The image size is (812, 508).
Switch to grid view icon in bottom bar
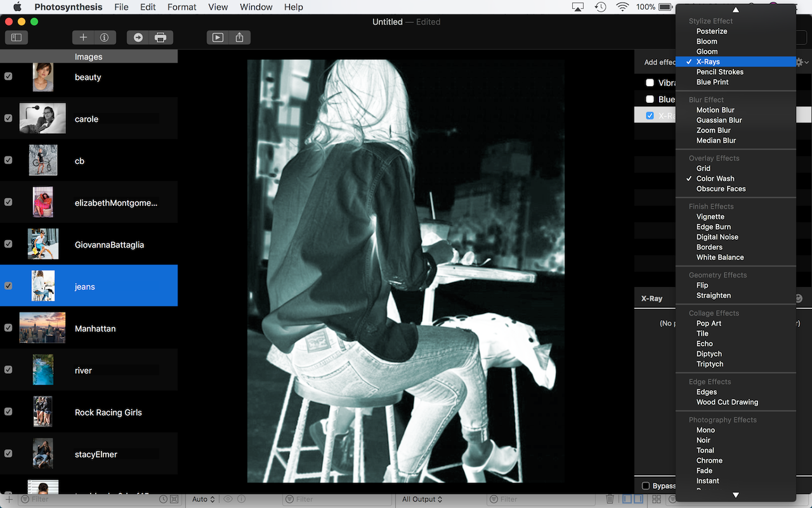pyautogui.click(x=657, y=500)
